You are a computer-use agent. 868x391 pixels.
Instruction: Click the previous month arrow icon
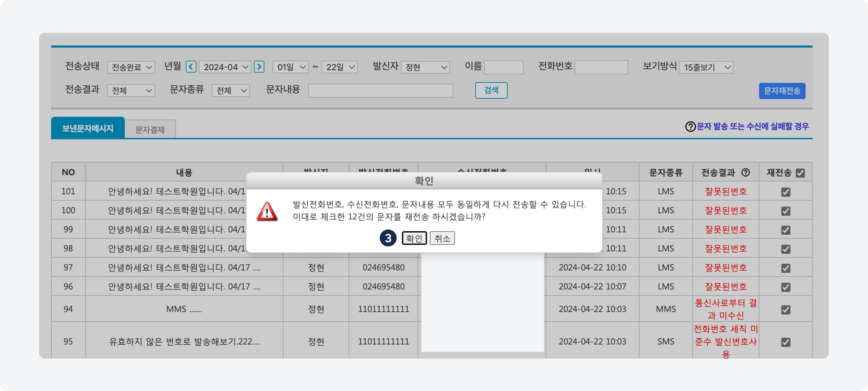[x=191, y=67]
